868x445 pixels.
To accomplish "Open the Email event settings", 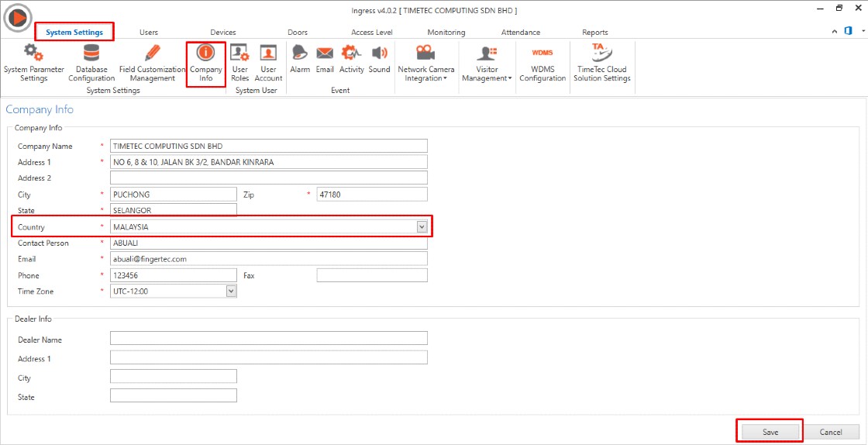I will click(325, 59).
